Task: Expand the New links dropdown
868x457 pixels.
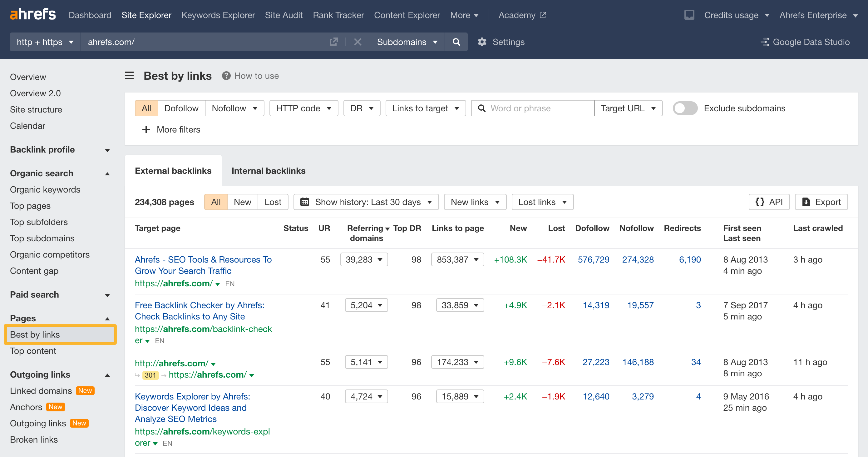Action: [x=474, y=202]
